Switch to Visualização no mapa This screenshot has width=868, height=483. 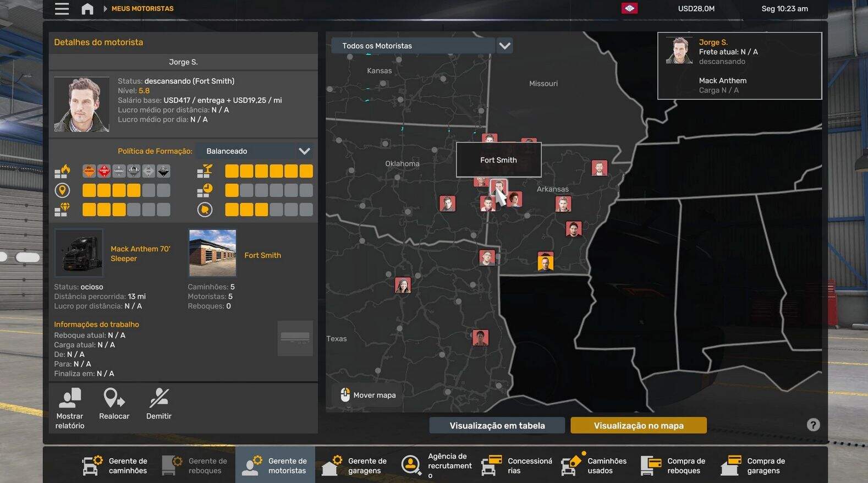(638, 425)
